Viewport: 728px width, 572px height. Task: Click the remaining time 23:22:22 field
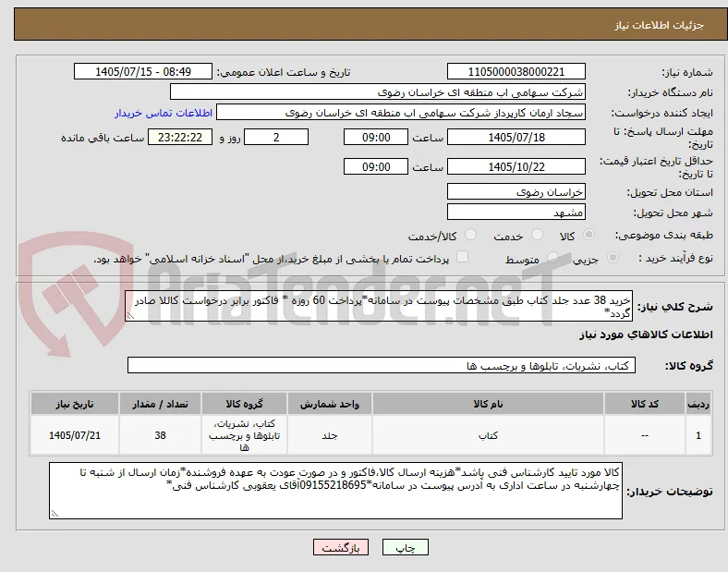(x=180, y=138)
